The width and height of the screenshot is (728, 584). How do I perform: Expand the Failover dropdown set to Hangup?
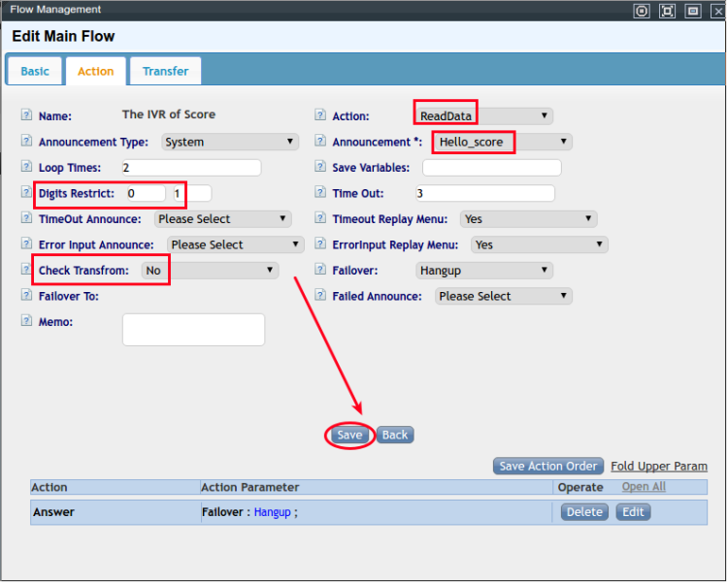[483, 271]
